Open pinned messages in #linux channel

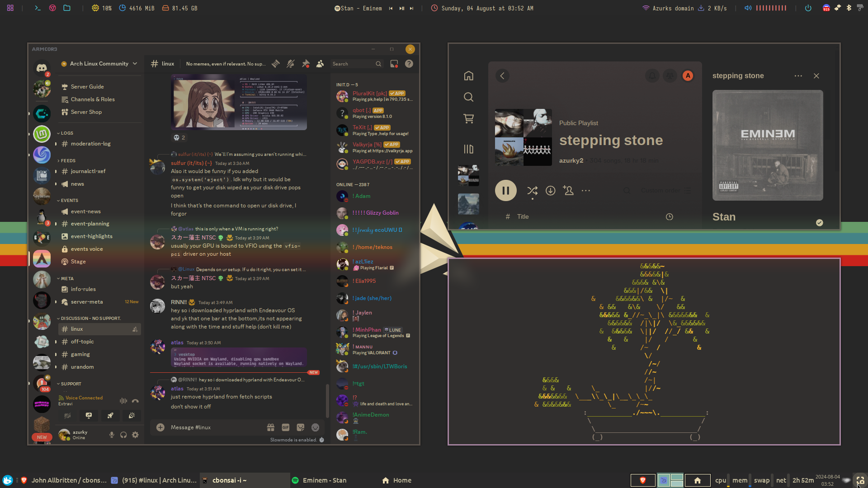click(306, 64)
